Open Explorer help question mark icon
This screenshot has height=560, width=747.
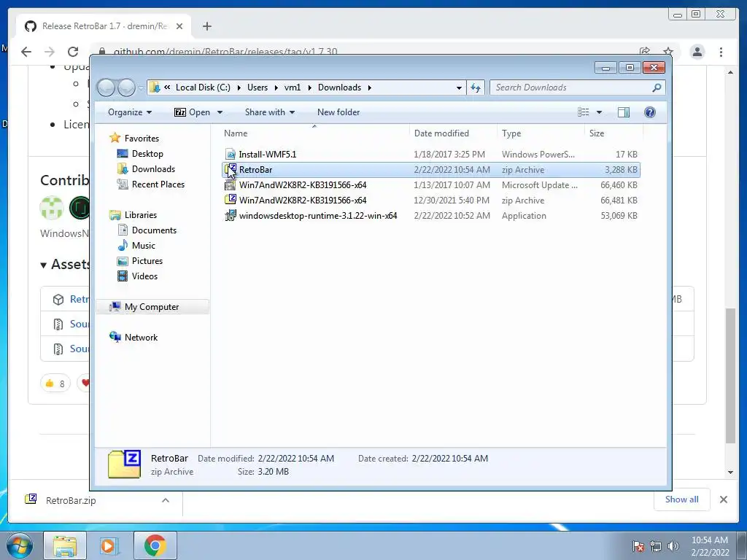[x=649, y=112]
